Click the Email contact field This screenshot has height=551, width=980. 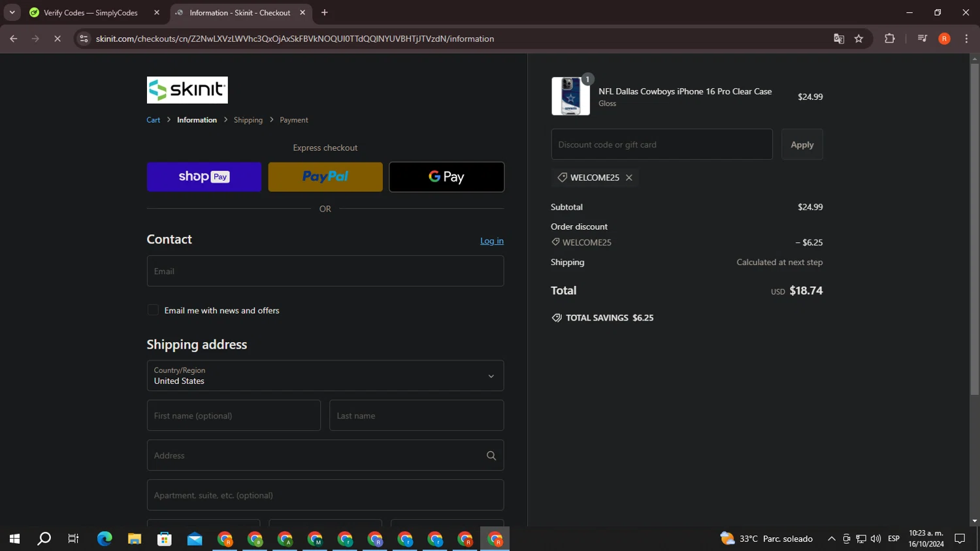325,271
